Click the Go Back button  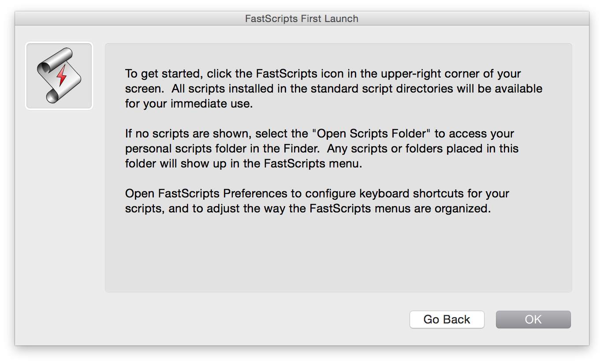coord(447,319)
